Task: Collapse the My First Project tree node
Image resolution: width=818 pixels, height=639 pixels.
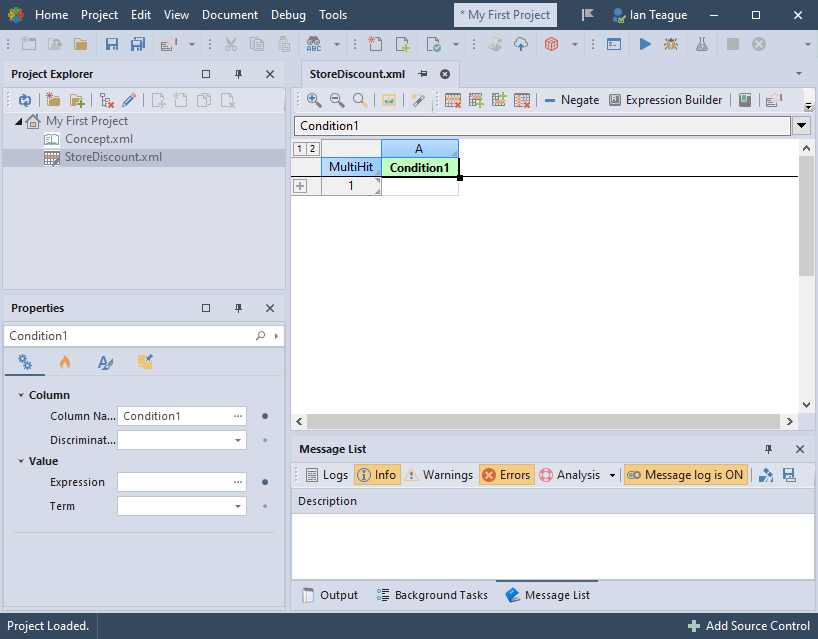Action: (x=18, y=122)
